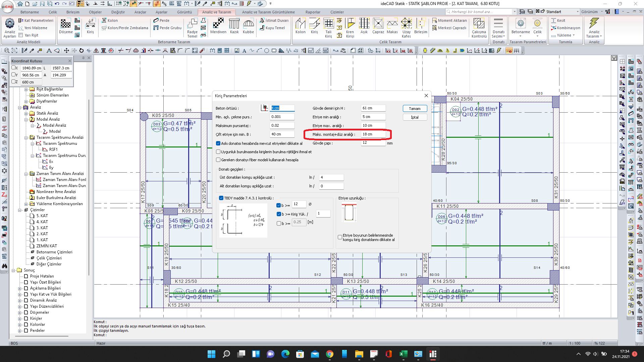644x362 pixels.
Task: Expand Yükleme Kombinasyonları node
Action: 26,204
